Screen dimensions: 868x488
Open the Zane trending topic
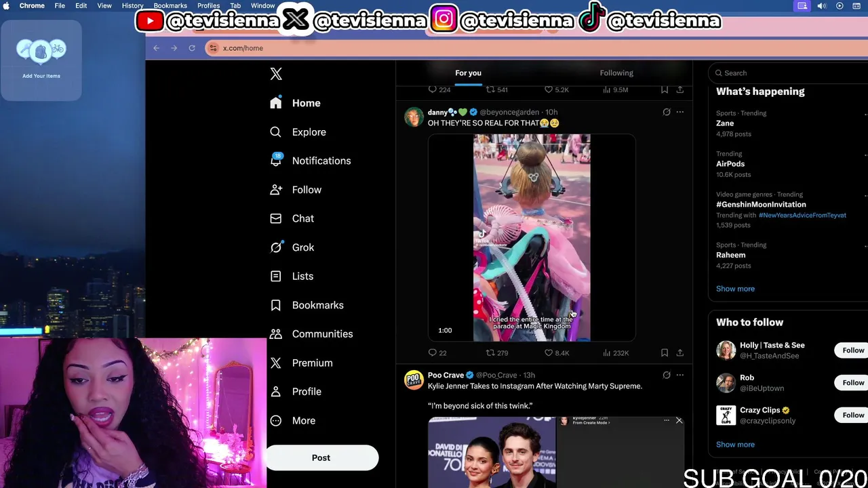(x=725, y=123)
